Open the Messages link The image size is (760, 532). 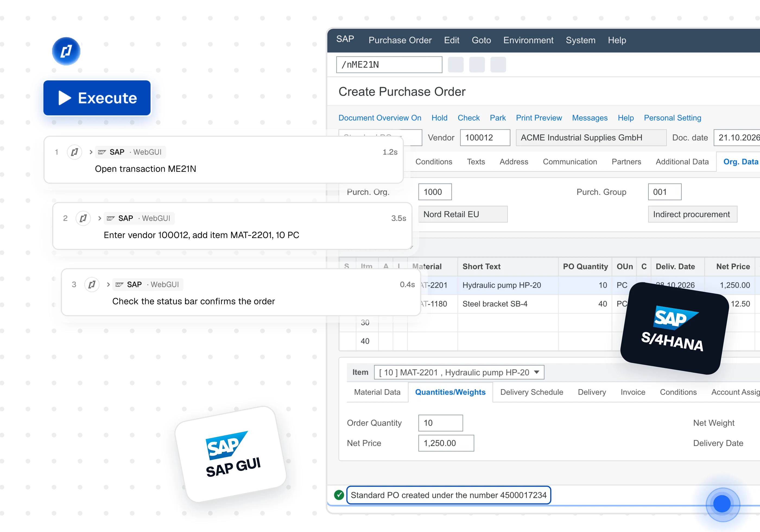tap(590, 118)
